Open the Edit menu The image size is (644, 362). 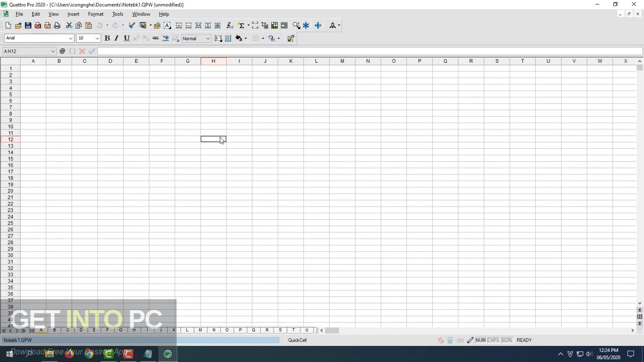[x=36, y=14]
